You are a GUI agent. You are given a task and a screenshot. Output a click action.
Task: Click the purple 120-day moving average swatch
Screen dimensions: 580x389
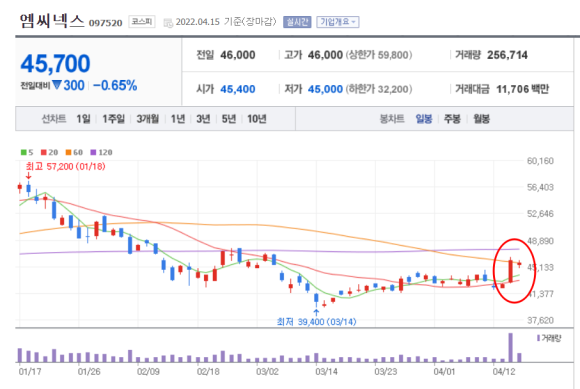(93, 152)
